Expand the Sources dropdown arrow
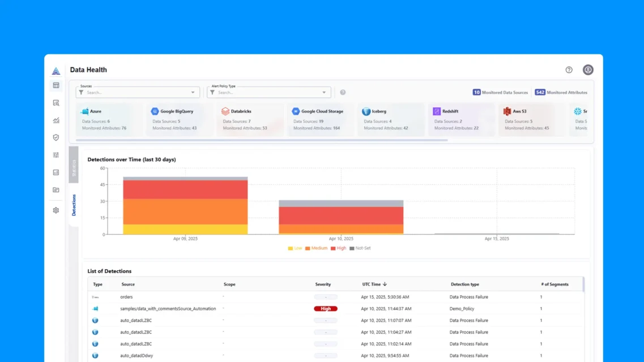This screenshot has width=644, height=362. [193, 93]
